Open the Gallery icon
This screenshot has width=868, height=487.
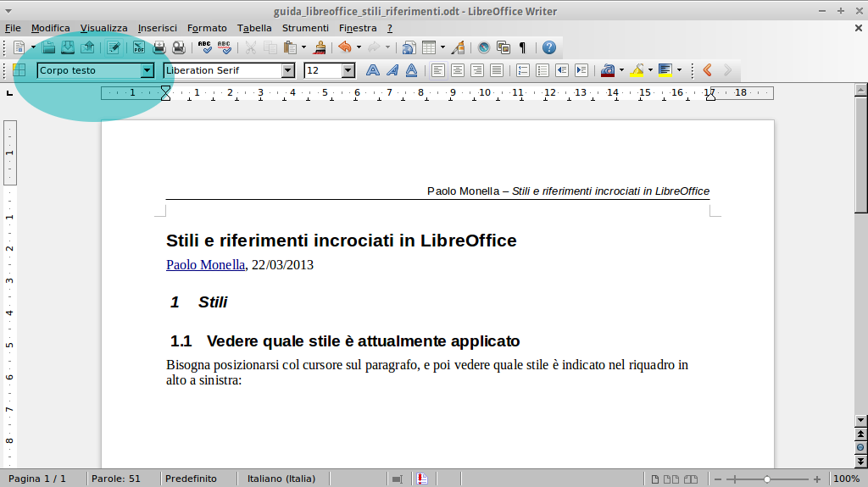click(x=504, y=47)
